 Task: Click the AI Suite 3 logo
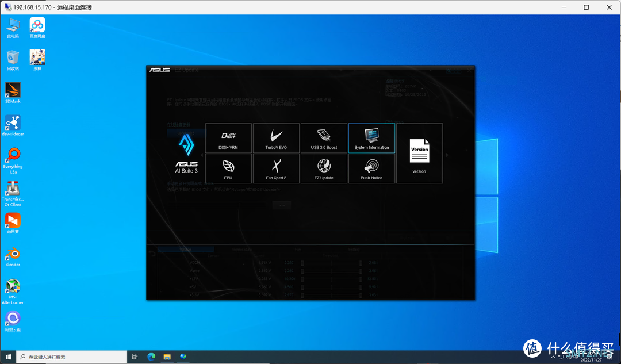(186, 154)
